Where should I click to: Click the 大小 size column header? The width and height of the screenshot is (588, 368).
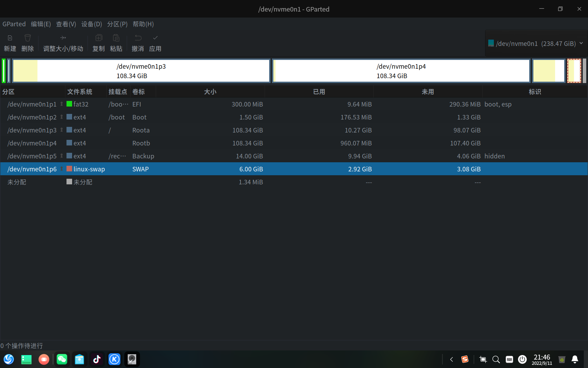pyautogui.click(x=210, y=92)
